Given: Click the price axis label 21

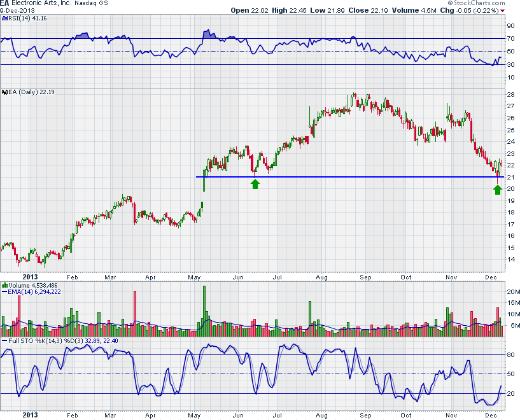Looking at the screenshot, I should pyautogui.click(x=510, y=178).
